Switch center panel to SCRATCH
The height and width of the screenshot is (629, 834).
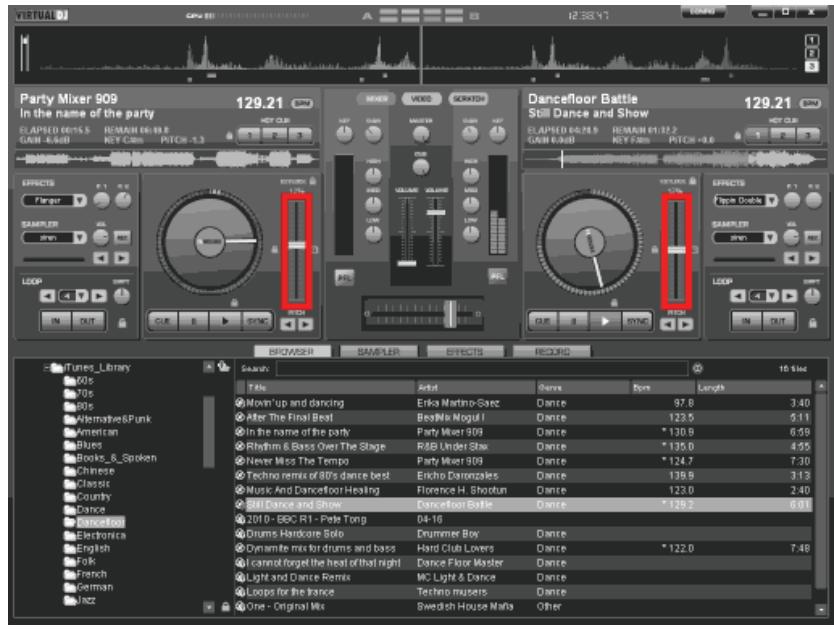tap(469, 99)
